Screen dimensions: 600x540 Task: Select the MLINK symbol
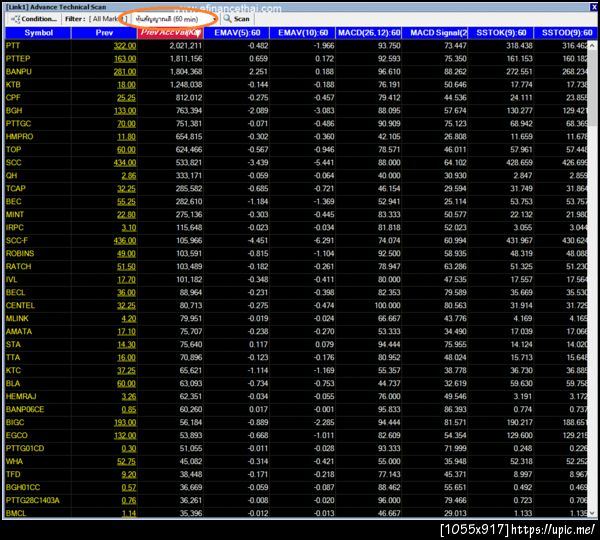point(17,318)
